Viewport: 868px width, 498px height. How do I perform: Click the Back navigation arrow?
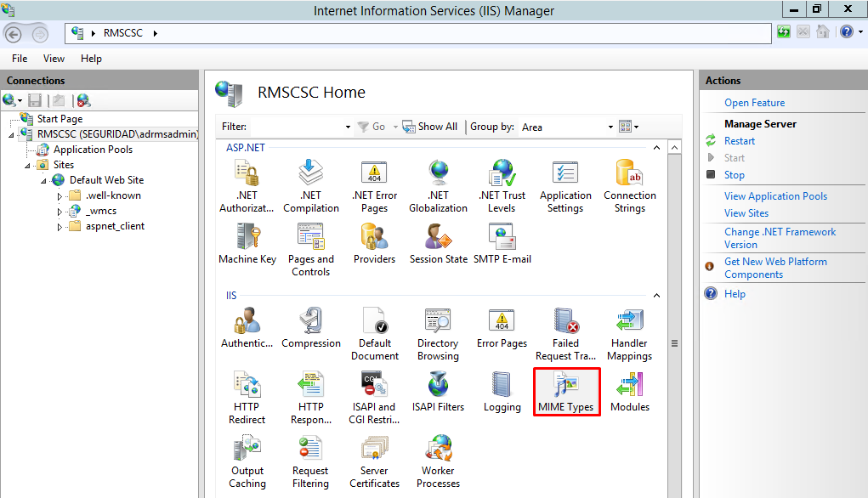13,34
